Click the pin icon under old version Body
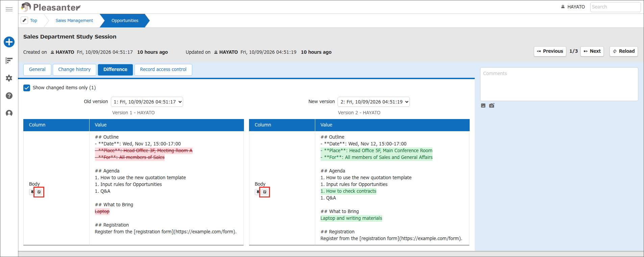 tap(32, 192)
